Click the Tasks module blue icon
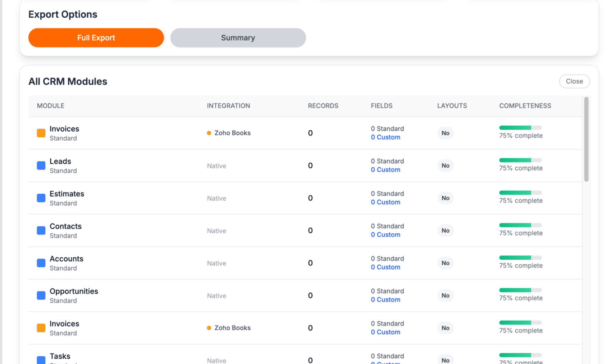 [41, 359]
